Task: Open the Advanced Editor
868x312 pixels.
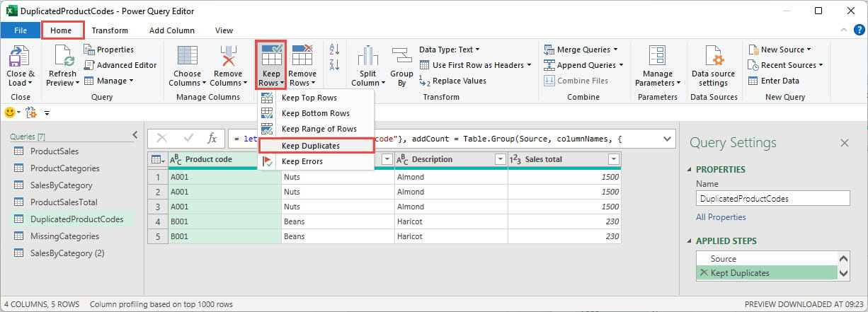Action: [120, 65]
